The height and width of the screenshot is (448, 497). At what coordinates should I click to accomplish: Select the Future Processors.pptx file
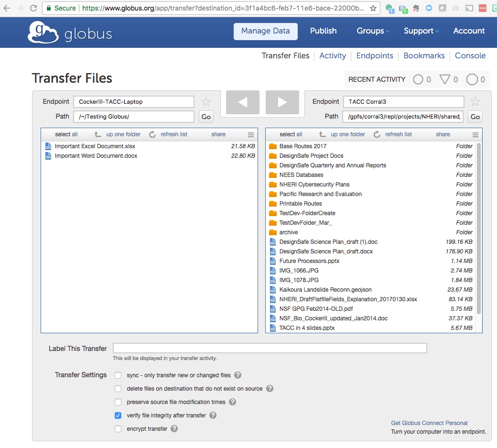coord(371,261)
